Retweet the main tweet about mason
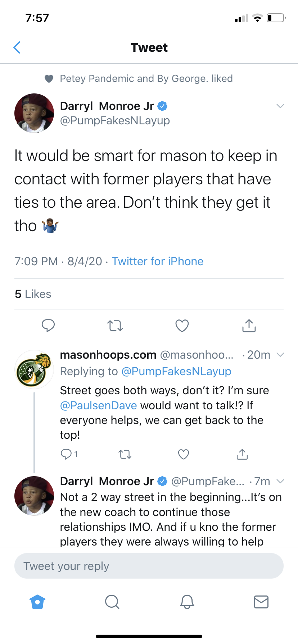Image resolution: width=298 pixels, height=644 pixels. pos(115,326)
